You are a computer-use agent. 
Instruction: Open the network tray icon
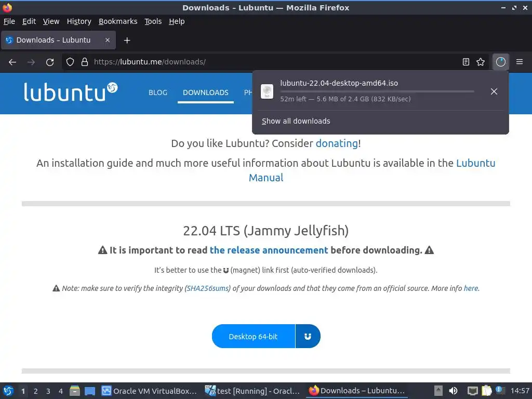(x=472, y=391)
